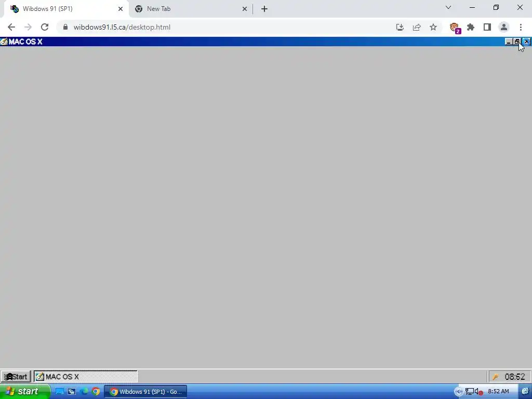Click the key icon in Wibdows tray

(x=495, y=377)
